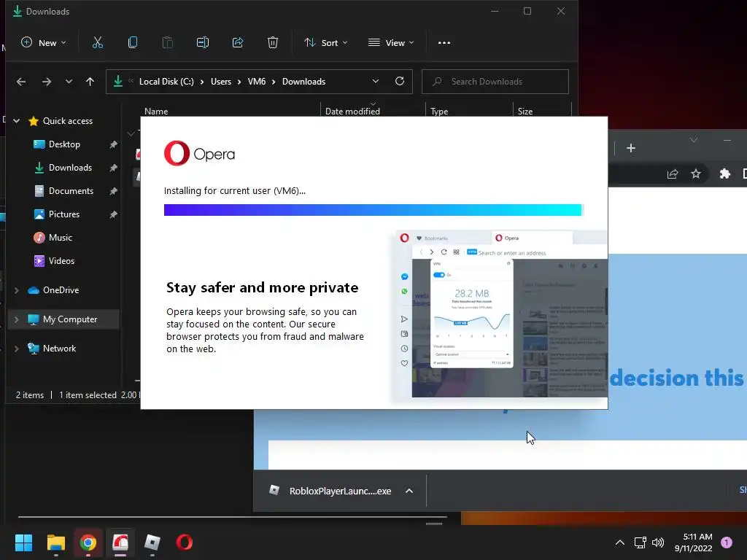The height and width of the screenshot is (560, 747).
Task: Refresh the Downloads folder view
Action: pos(400,82)
